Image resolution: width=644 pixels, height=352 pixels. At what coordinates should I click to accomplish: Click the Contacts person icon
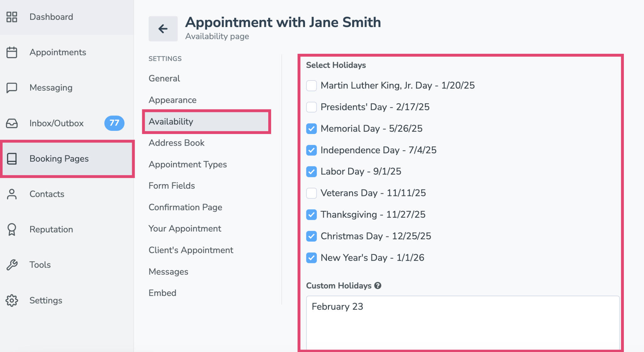click(x=12, y=194)
